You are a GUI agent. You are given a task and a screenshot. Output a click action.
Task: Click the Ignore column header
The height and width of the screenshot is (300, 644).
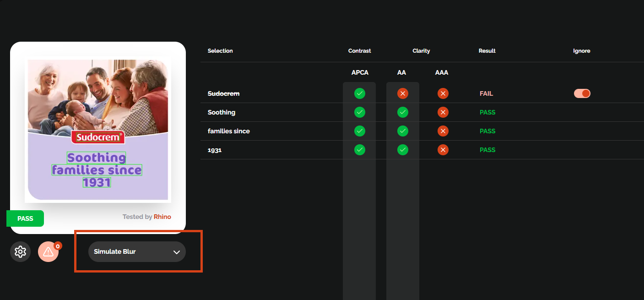pyautogui.click(x=582, y=51)
